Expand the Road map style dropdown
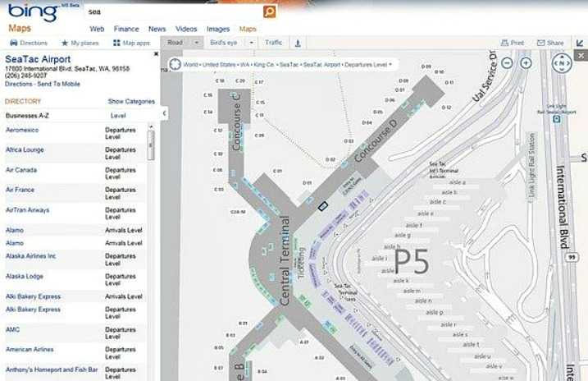The height and width of the screenshot is (381, 588). (197, 43)
